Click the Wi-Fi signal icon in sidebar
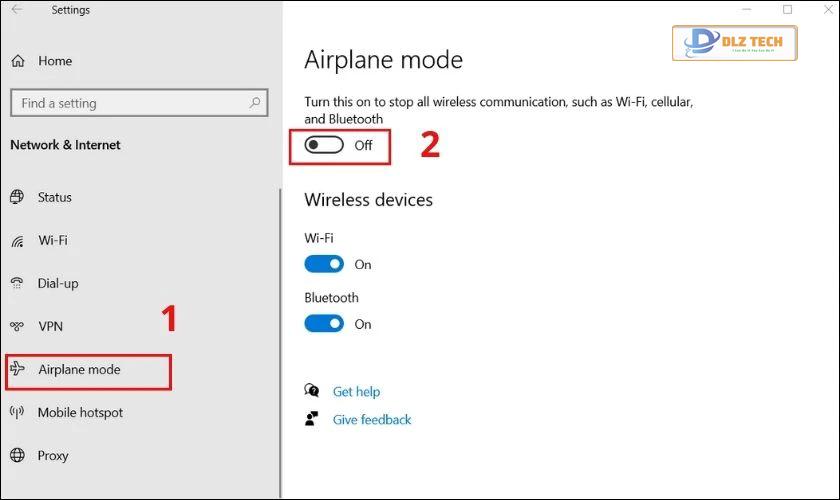The height and width of the screenshot is (500, 840). pyautogui.click(x=18, y=241)
